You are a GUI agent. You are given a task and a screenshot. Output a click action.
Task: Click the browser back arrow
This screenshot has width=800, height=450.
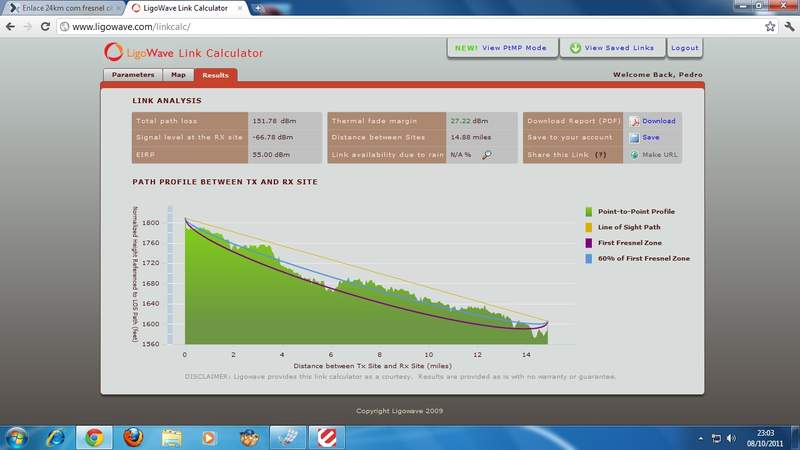(x=10, y=27)
